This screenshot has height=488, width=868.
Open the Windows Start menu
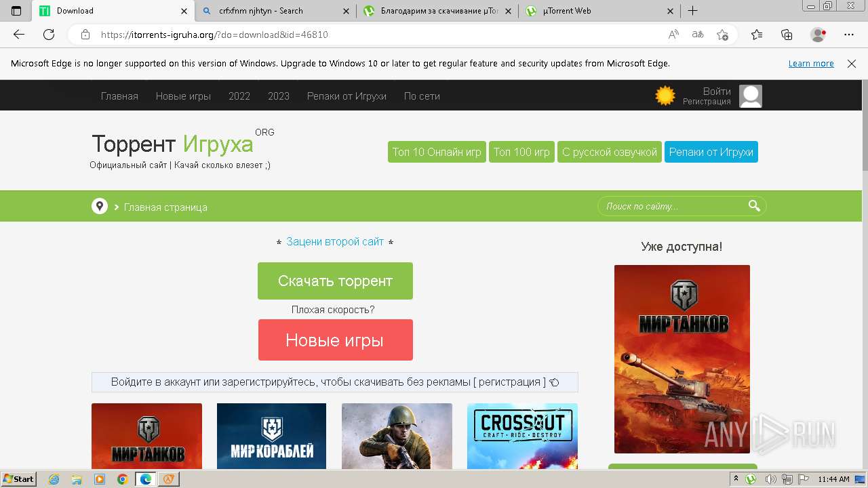(19, 479)
